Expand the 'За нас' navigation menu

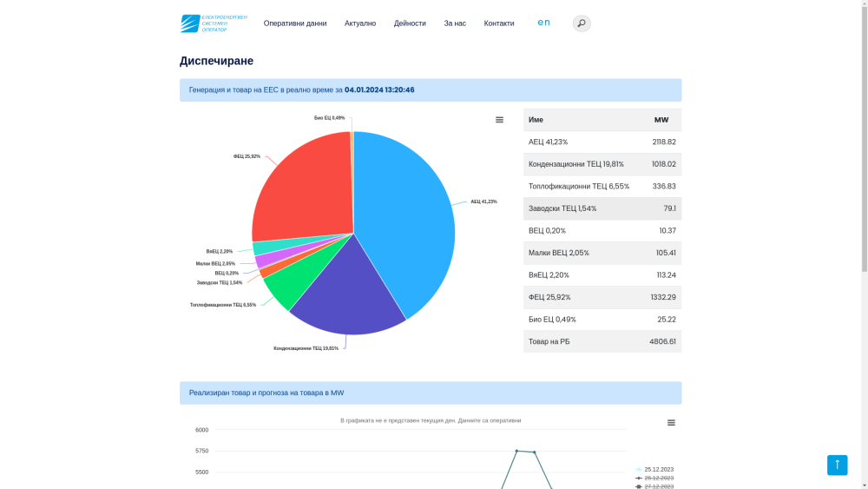[x=455, y=23]
